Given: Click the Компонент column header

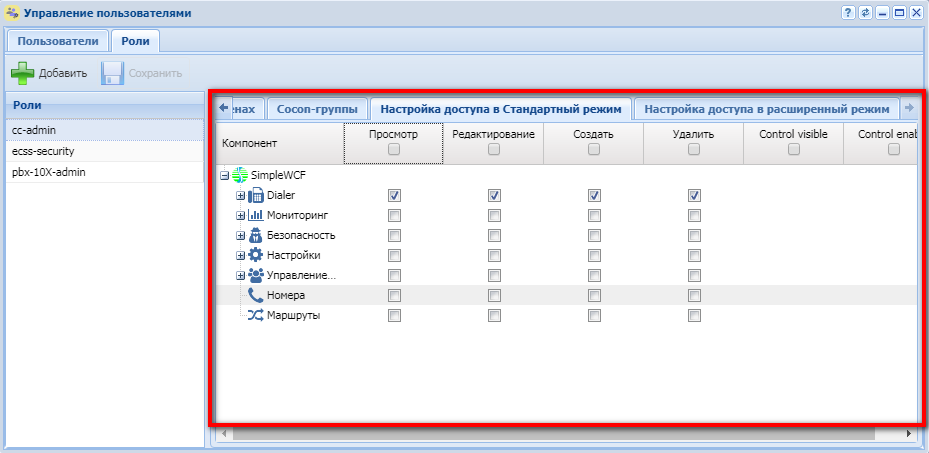Looking at the screenshot, I should [x=278, y=143].
